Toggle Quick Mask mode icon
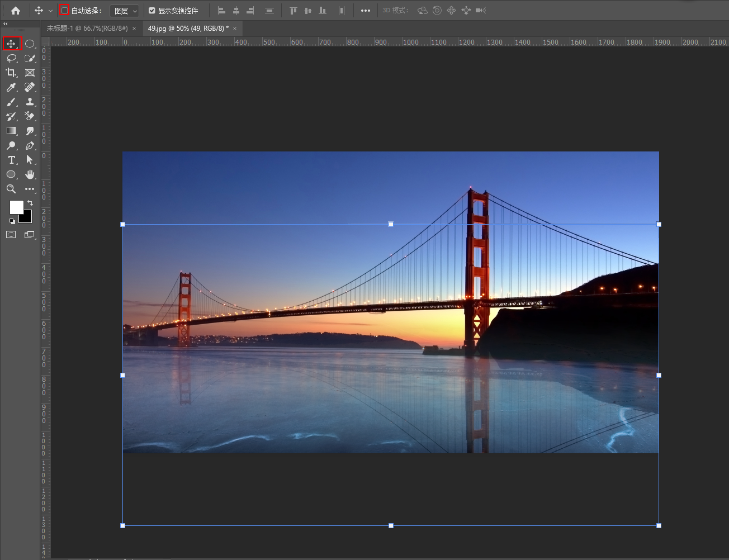The image size is (729, 560). 11,235
